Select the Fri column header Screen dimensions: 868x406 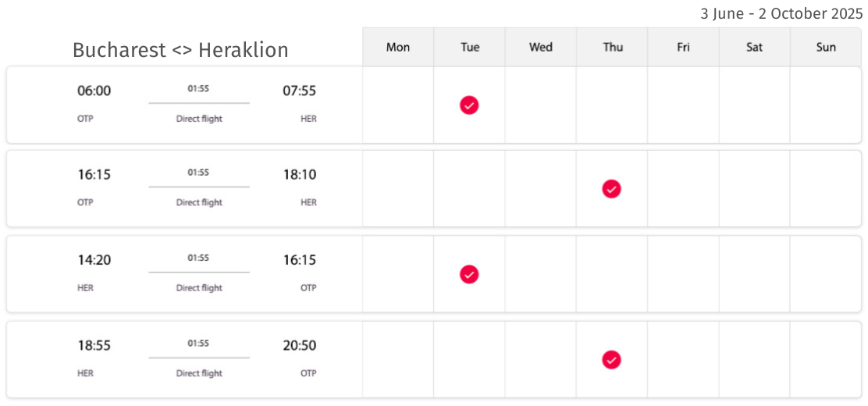coord(683,47)
